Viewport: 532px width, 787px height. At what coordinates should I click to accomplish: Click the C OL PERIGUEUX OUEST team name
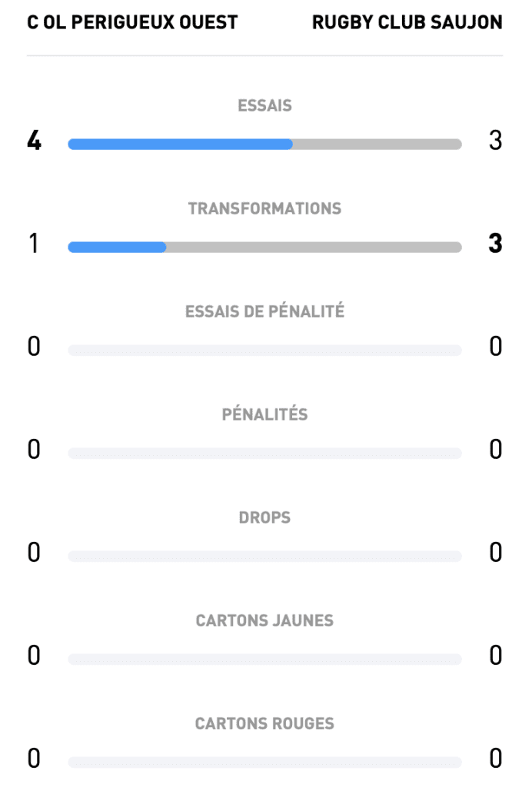[132, 22]
